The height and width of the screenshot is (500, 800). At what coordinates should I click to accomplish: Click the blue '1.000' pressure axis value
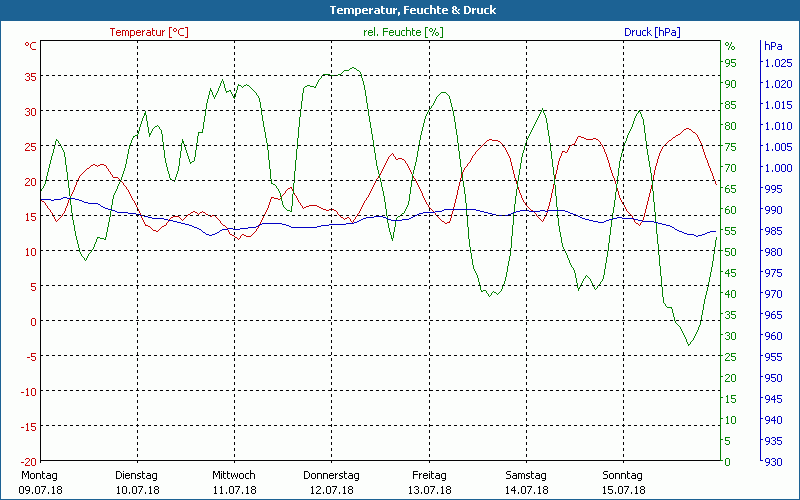click(x=778, y=168)
